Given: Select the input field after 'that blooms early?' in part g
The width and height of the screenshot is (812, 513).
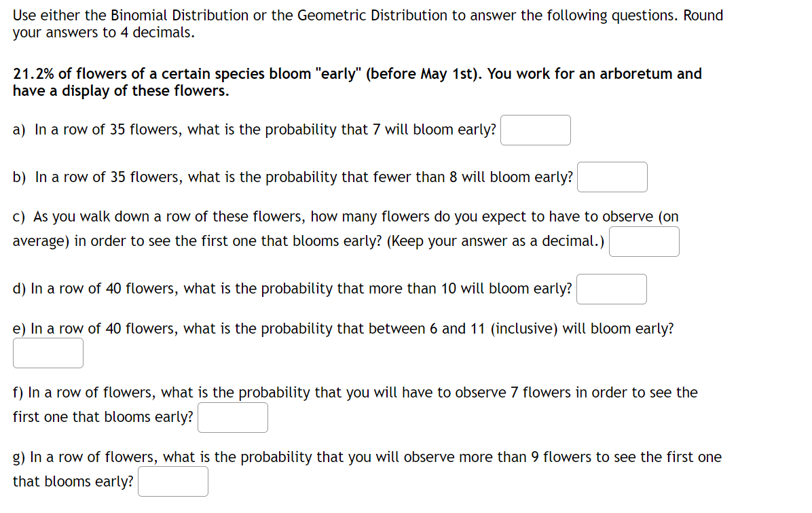Looking at the screenshot, I should [172, 481].
